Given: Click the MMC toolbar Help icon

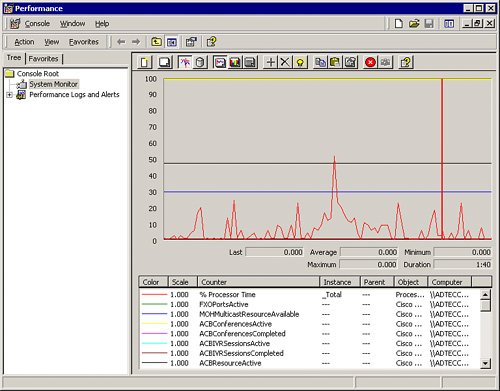Looking at the screenshot, I should 211,42.
